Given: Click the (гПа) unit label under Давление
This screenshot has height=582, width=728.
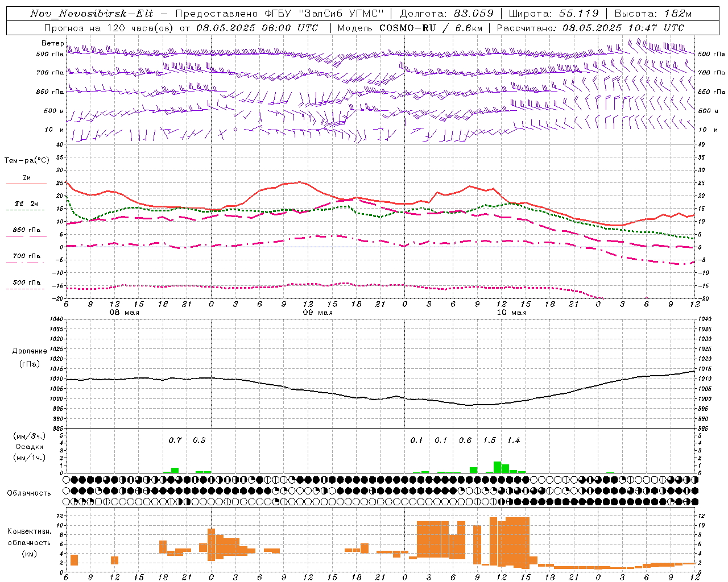Looking at the screenshot, I should tap(30, 364).
